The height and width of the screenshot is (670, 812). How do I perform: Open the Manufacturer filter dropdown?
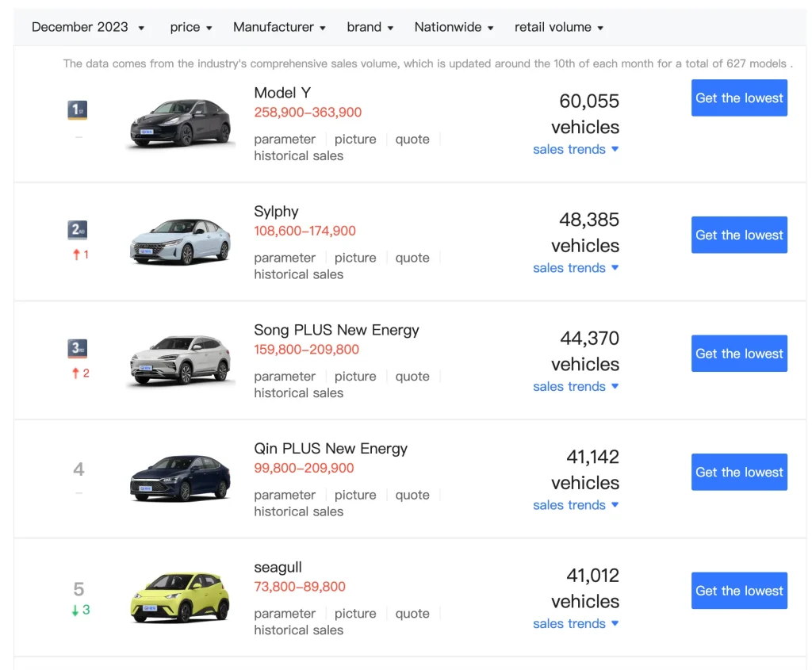point(279,27)
